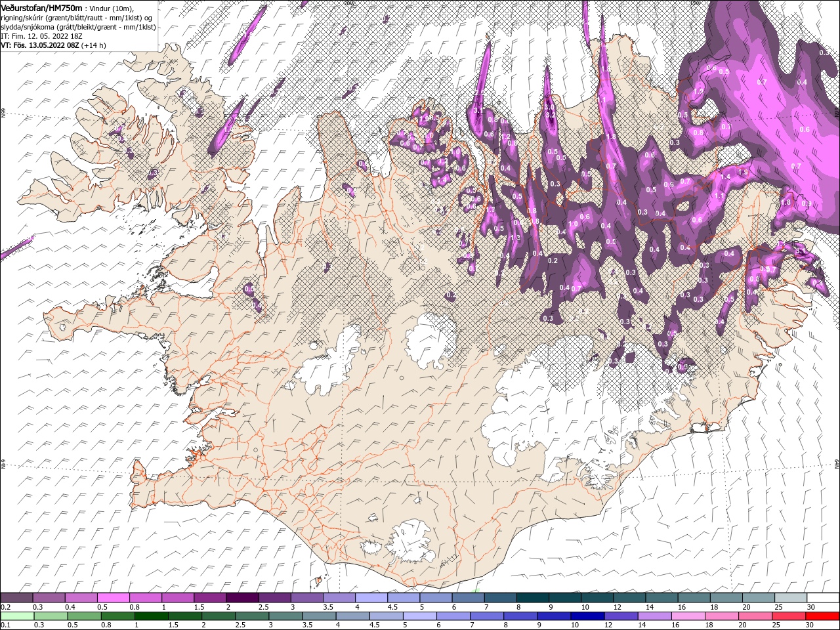Screen dimensions: 840x630
Task: Choose the lavender 4 snow legend swatch
Action: pos(371,598)
